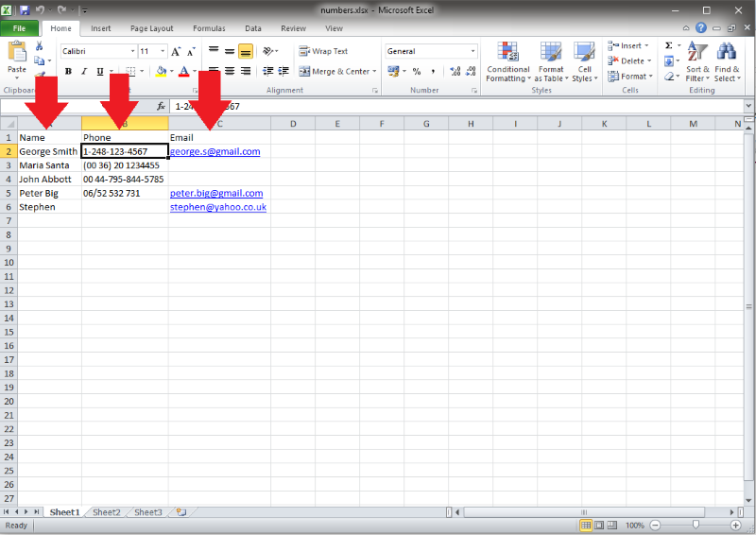Click the zoom slider in status bar
The width and height of the screenshot is (756, 535).
point(696,525)
